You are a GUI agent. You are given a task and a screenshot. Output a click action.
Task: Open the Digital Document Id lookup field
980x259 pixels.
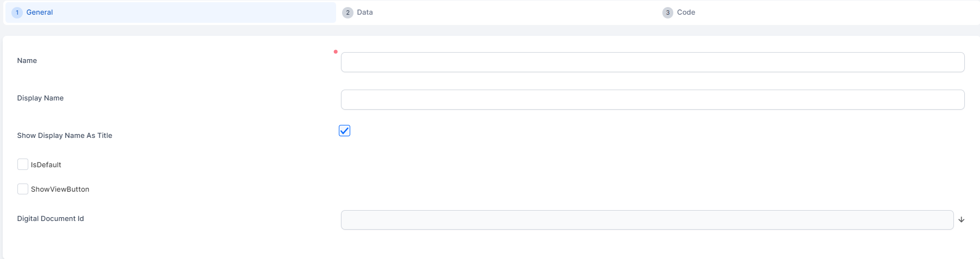(647, 220)
